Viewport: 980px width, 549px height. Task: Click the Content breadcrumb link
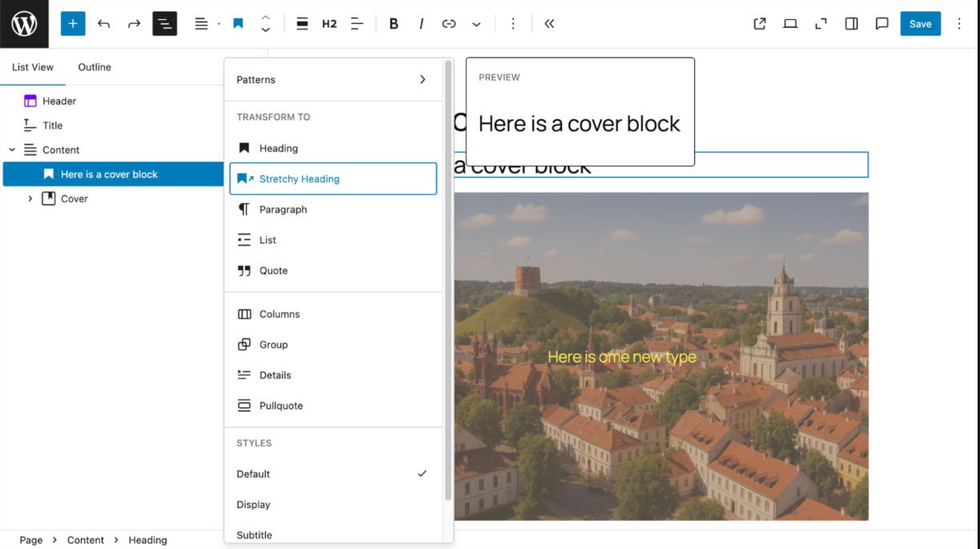86,540
